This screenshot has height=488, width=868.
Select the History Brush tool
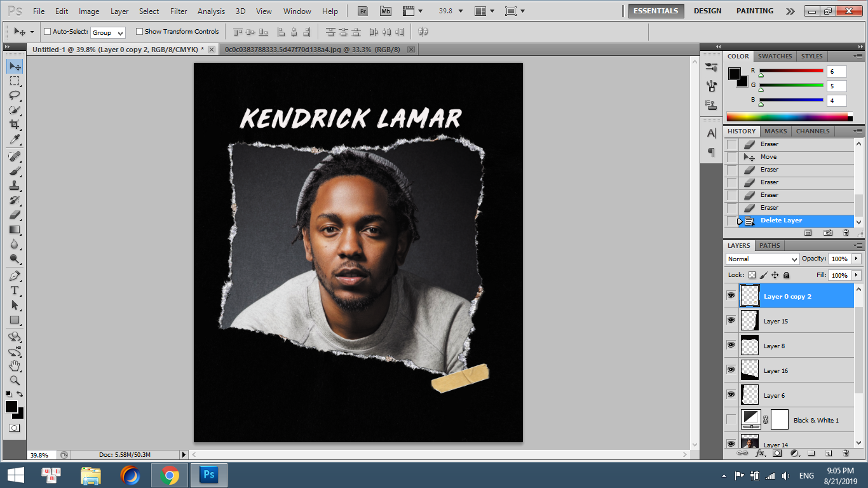(x=15, y=200)
